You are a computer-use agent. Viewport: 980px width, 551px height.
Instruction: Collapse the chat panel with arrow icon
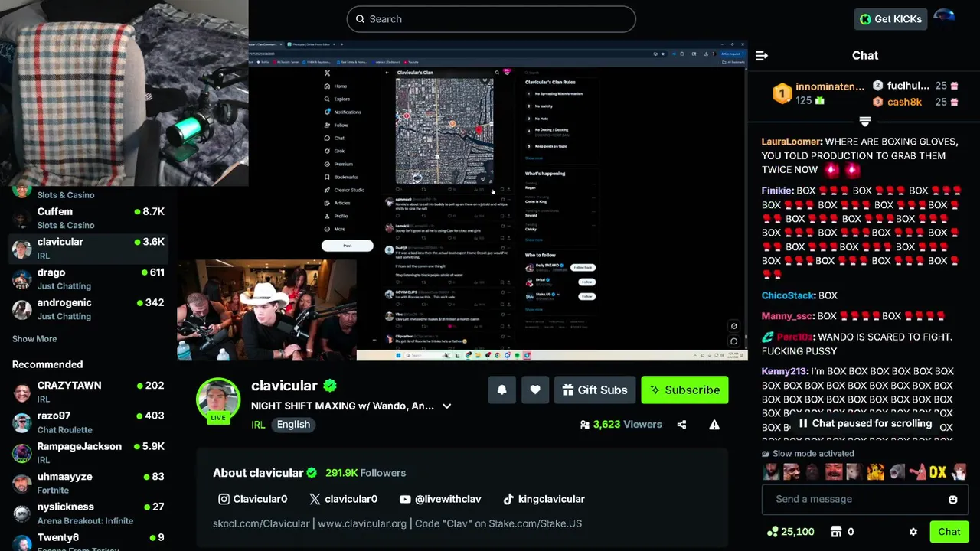pos(761,55)
